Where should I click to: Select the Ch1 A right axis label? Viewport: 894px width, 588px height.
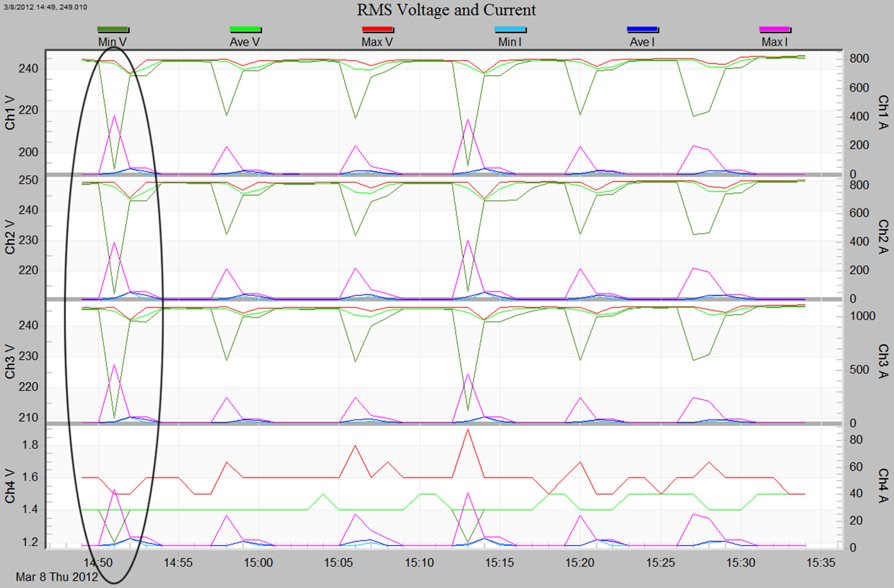pos(883,112)
